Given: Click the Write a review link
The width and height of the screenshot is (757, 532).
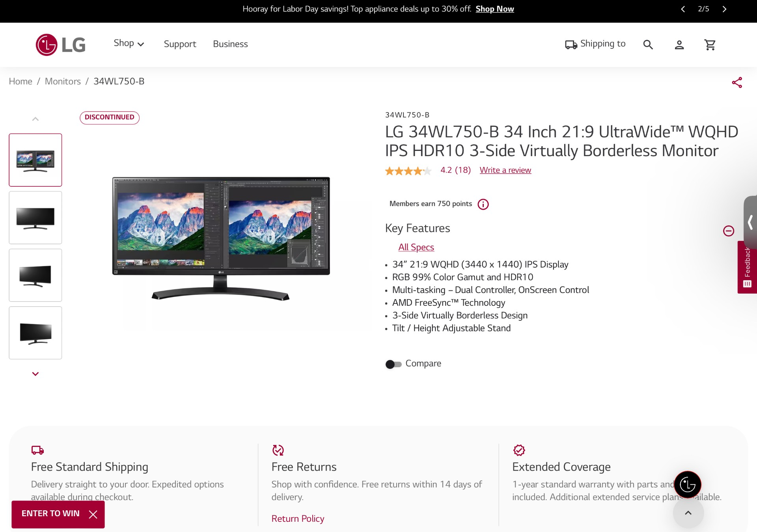Looking at the screenshot, I should [x=505, y=170].
